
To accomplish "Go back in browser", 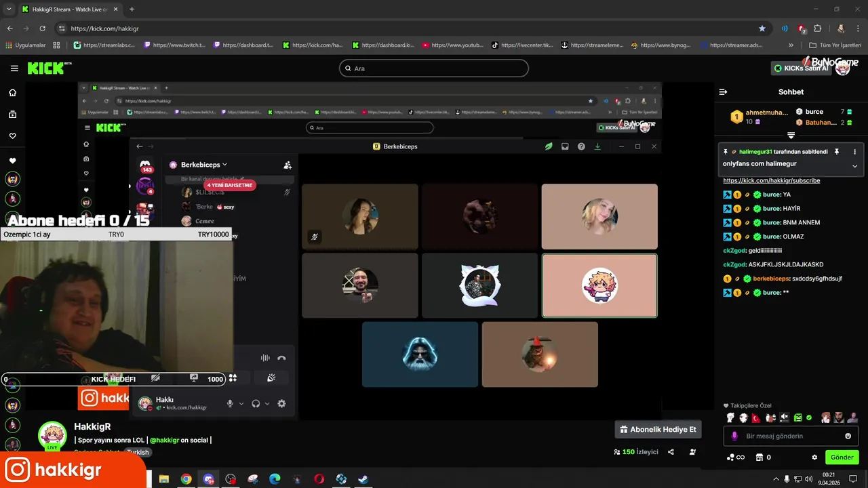I will pos(9,28).
